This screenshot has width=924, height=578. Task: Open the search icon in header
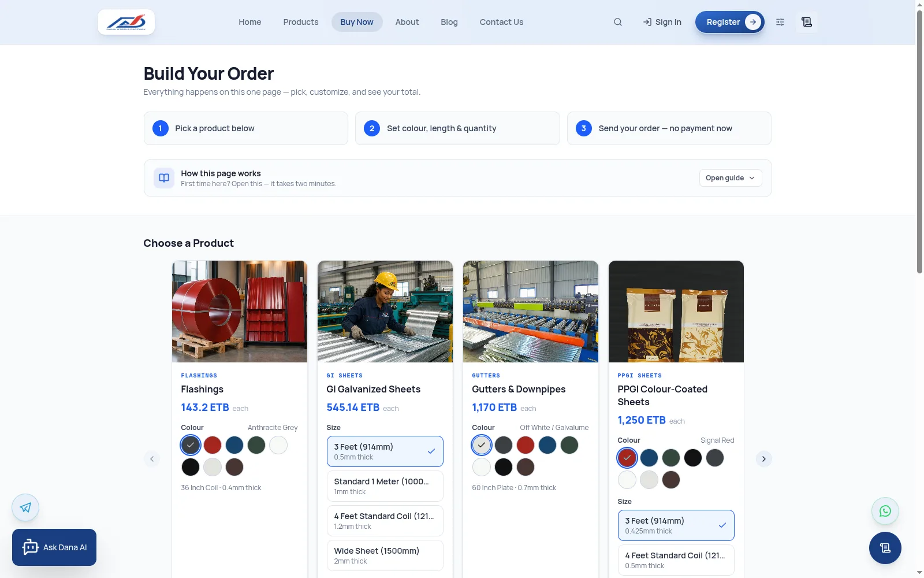point(618,22)
